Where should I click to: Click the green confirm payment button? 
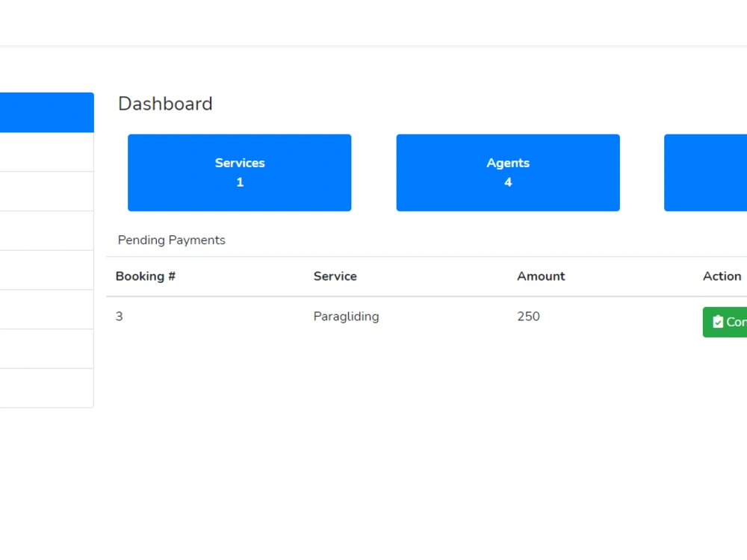click(x=725, y=322)
